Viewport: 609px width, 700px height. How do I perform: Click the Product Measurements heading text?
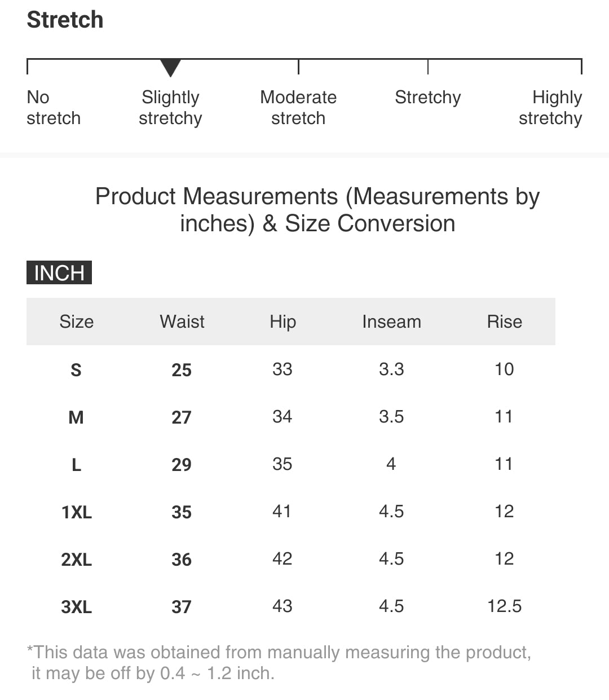317,210
